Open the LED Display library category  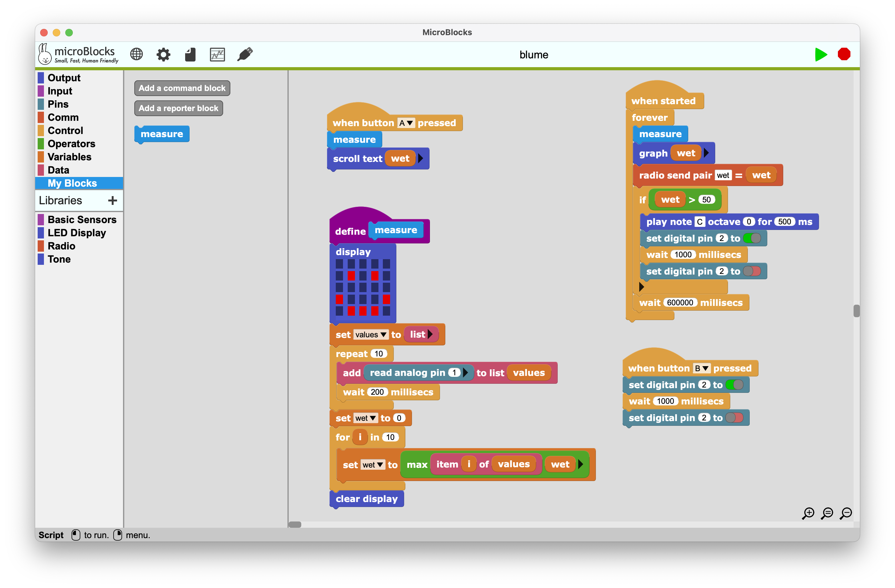tap(76, 233)
